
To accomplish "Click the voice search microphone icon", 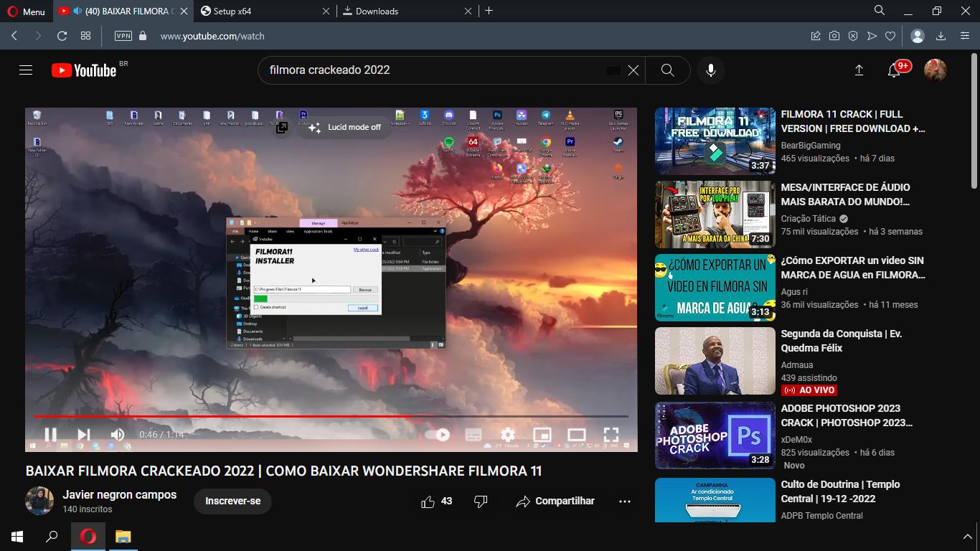I will click(x=710, y=70).
